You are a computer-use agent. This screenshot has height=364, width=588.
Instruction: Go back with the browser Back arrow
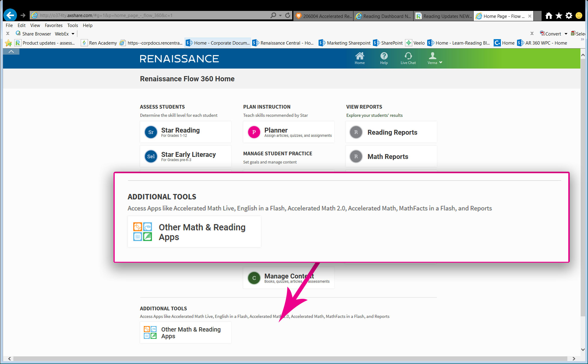point(10,15)
